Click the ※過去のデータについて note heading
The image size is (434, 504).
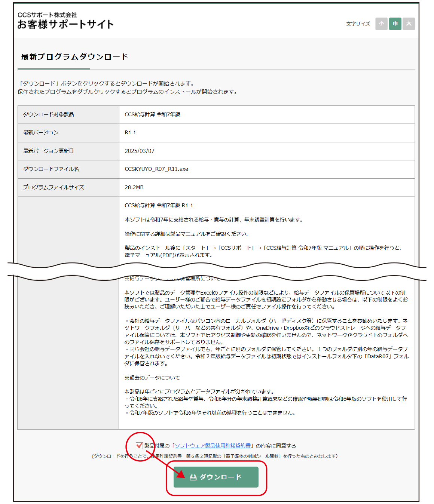point(152,378)
